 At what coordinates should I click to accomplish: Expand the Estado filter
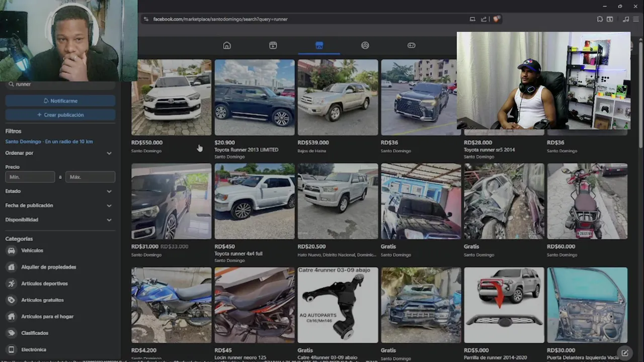click(x=60, y=191)
